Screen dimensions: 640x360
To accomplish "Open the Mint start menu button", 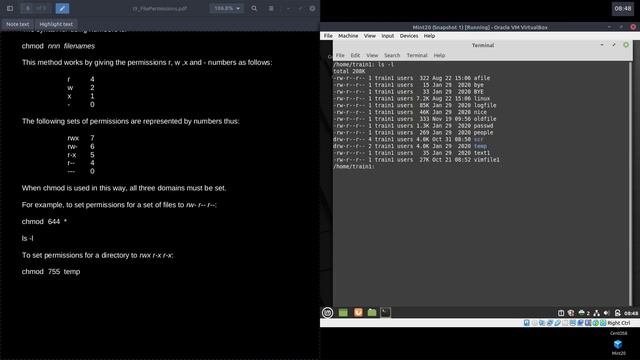I will click(x=327, y=313).
